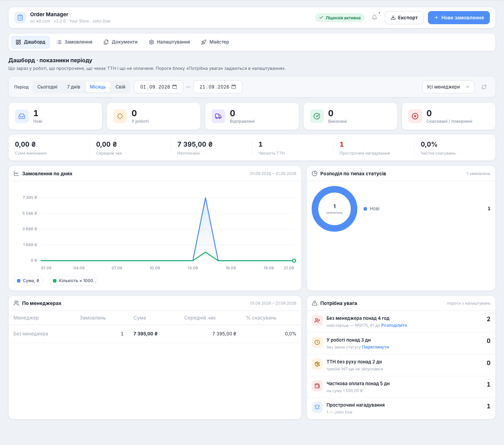Click the Експорт button
The image size is (504, 445).
coord(404,18)
